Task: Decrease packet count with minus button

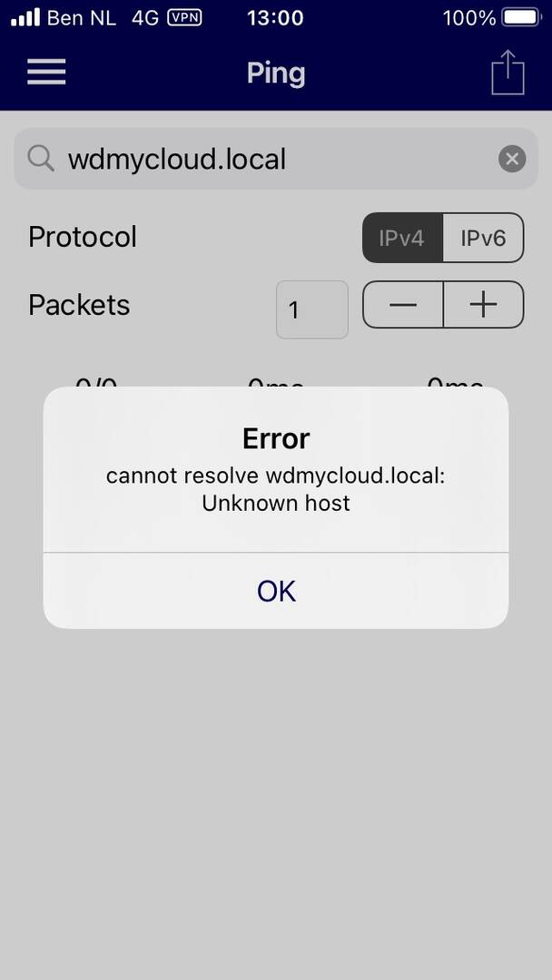Action: [403, 304]
